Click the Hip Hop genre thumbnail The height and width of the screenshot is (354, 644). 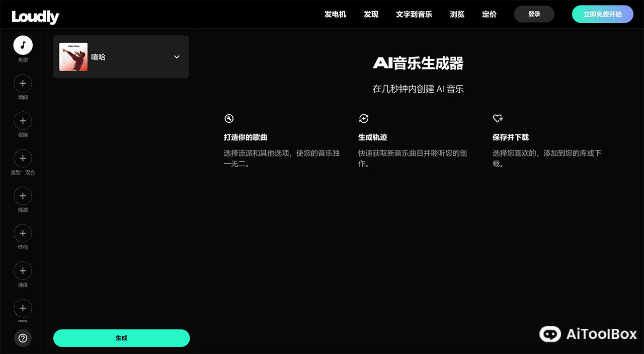pos(73,57)
